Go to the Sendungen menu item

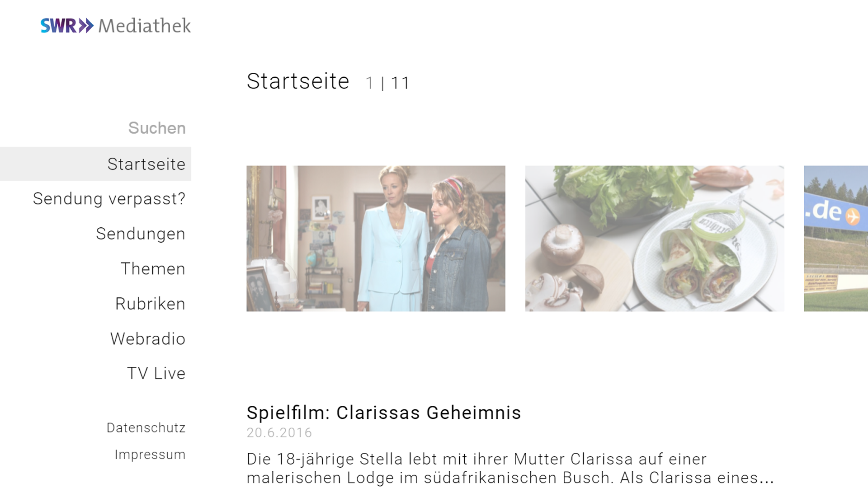coord(141,234)
